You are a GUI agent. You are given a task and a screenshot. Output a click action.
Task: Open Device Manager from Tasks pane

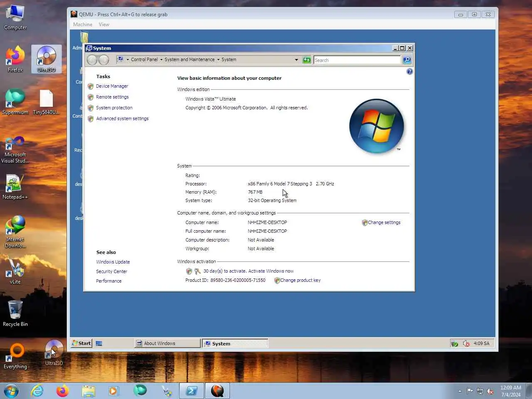(x=112, y=86)
